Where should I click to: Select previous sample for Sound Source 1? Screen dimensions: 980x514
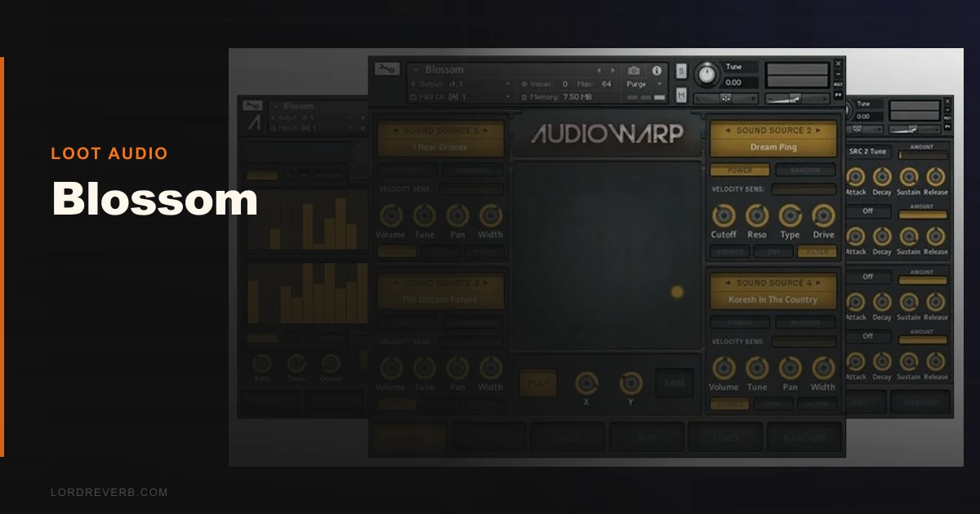point(396,131)
